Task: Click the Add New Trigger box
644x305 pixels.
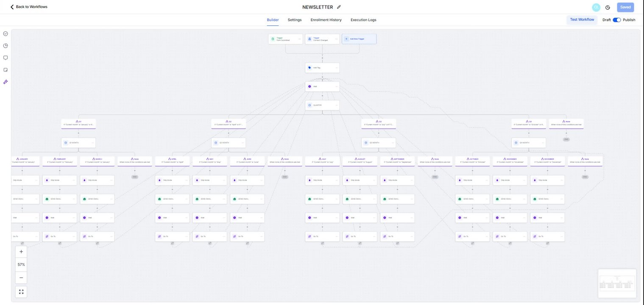Action: [x=359, y=39]
